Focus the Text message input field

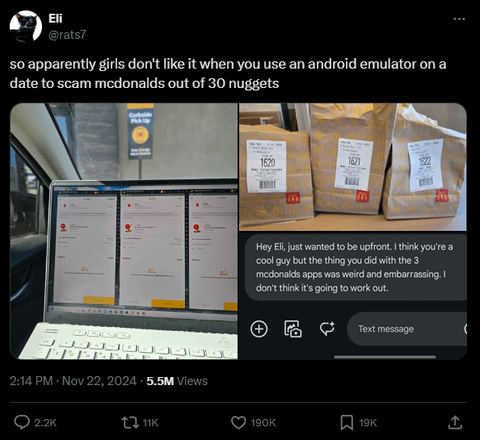[x=407, y=329]
